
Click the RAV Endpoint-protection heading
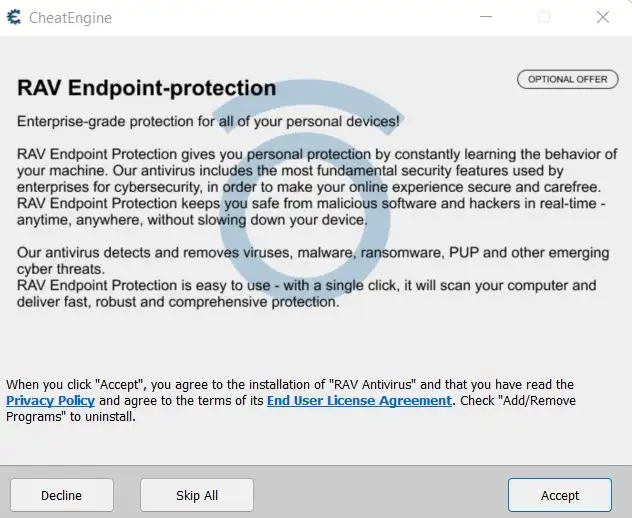point(147,88)
